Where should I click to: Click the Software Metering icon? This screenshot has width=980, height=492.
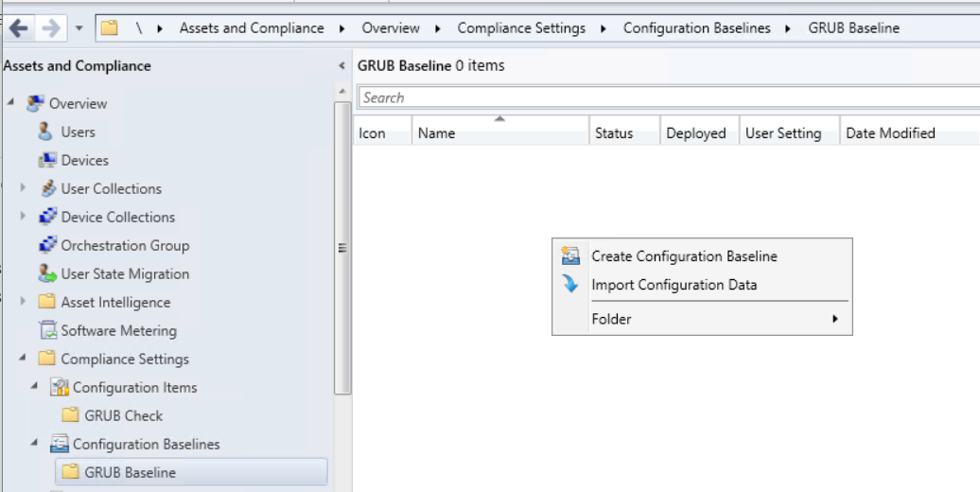47,331
